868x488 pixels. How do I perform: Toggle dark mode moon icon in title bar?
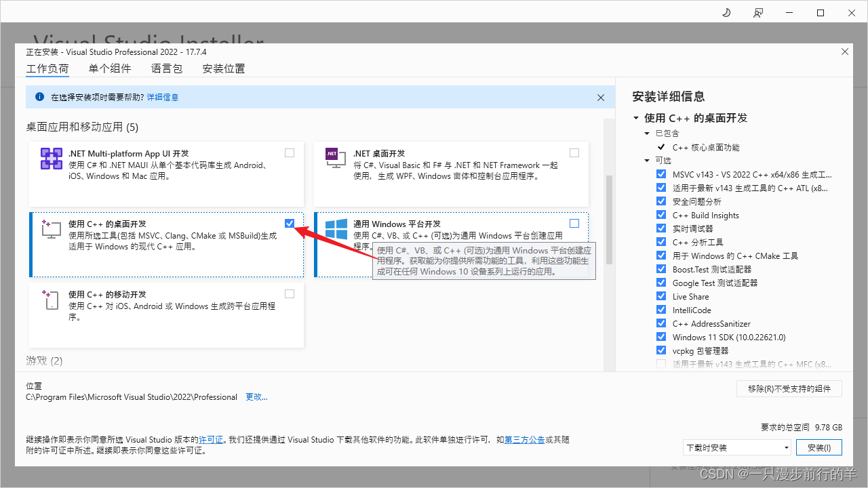coord(726,13)
